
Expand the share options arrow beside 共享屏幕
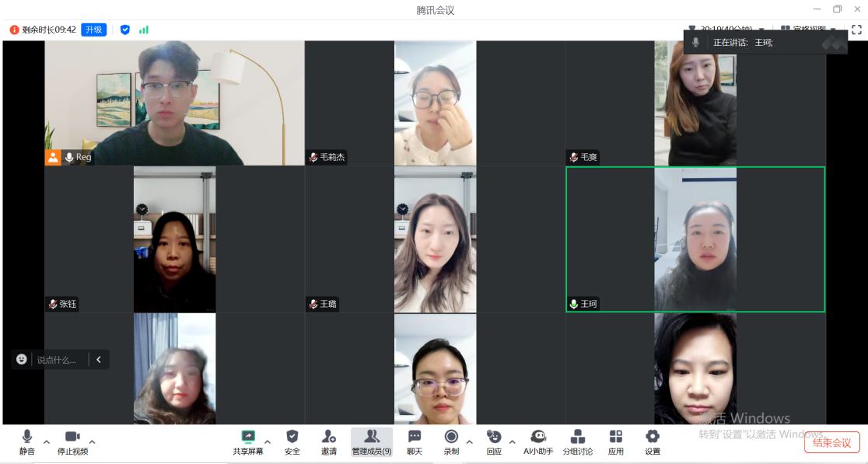[268, 441]
